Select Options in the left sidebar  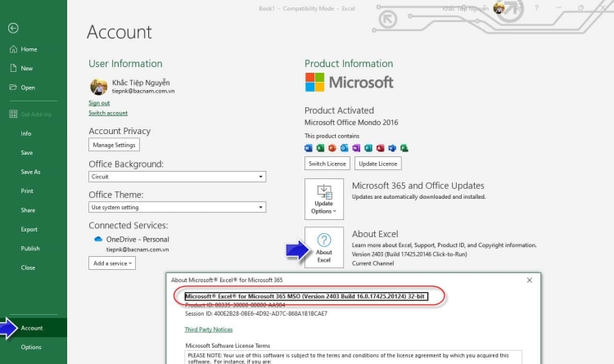click(x=31, y=348)
